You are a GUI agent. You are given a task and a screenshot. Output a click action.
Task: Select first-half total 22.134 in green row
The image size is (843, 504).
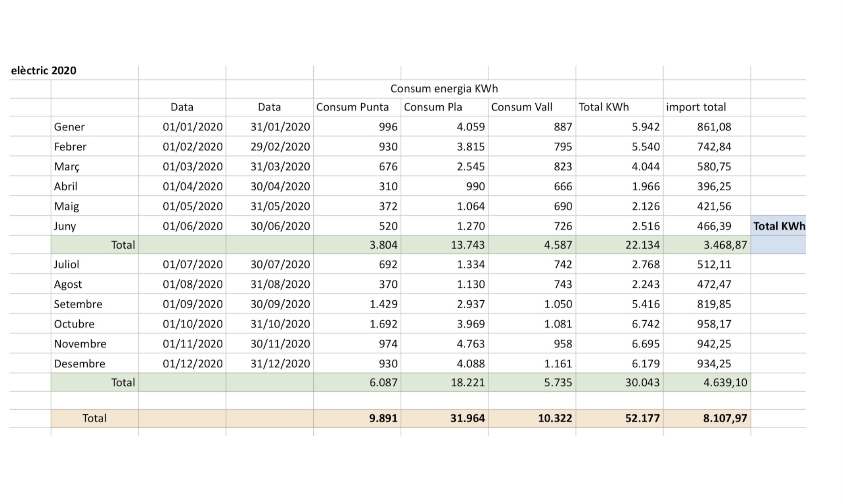coord(642,245)
